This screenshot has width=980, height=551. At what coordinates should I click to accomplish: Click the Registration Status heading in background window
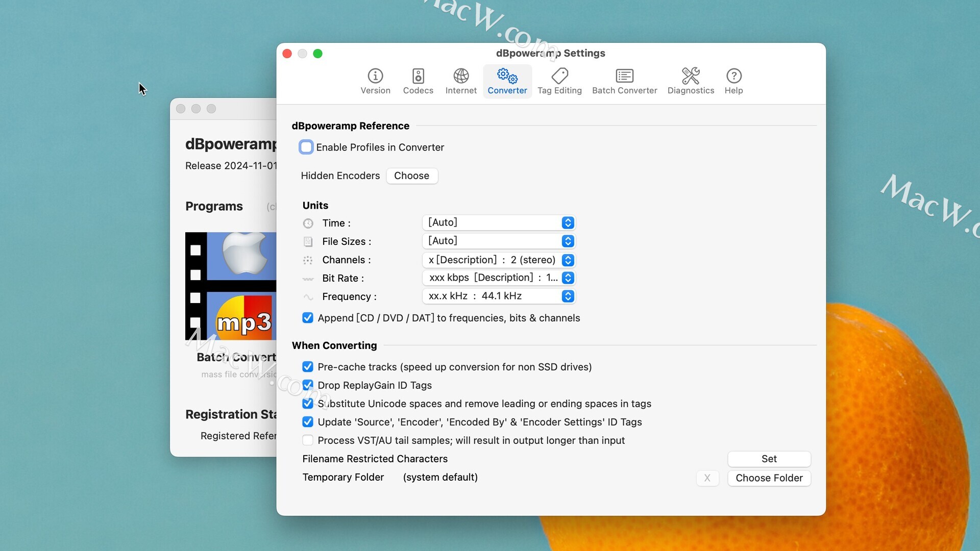[x=231, y=415]
